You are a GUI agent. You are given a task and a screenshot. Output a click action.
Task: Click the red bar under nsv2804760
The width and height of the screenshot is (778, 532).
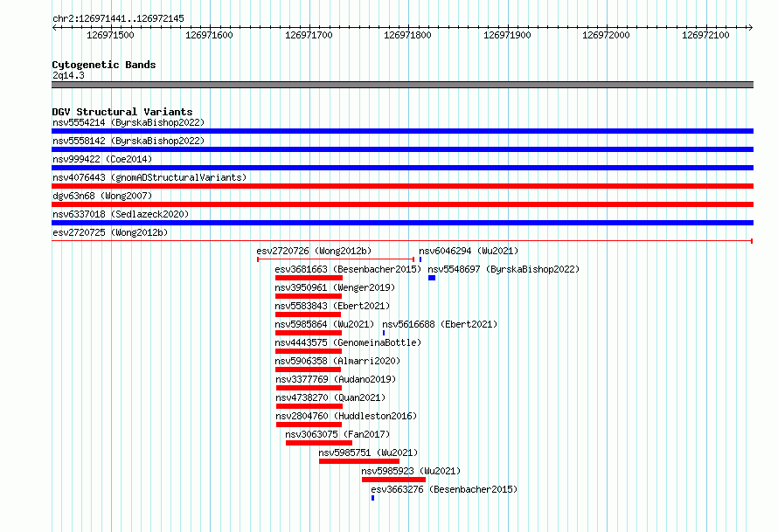coord(309,425)
